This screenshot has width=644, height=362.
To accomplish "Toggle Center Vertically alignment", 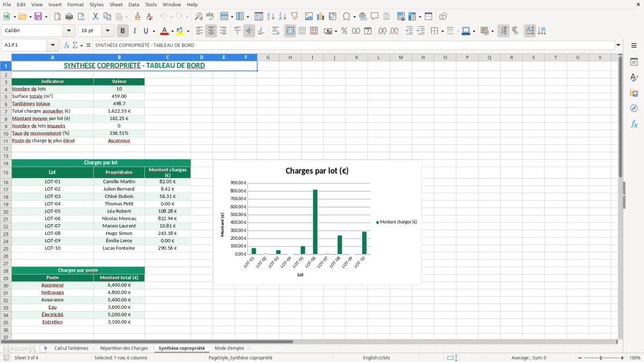I will click(249, 31).
